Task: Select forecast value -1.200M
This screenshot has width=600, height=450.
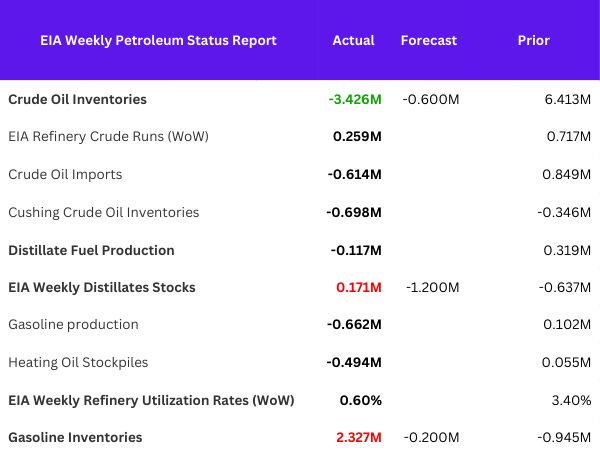Action: click(x=432, y=287)
